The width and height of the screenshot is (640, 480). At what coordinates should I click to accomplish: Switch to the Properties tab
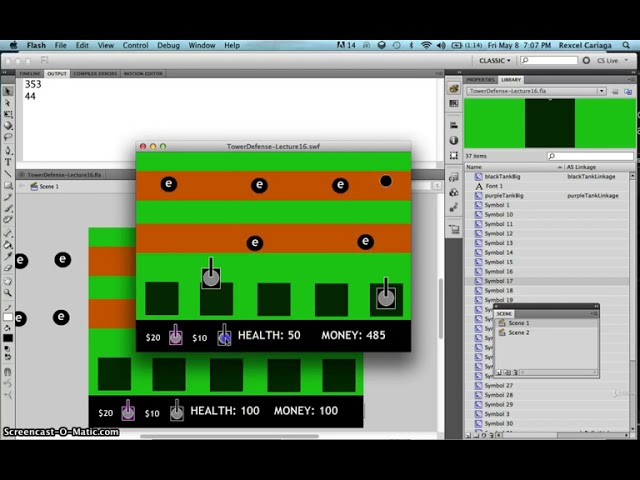click(x=480, y=80)
